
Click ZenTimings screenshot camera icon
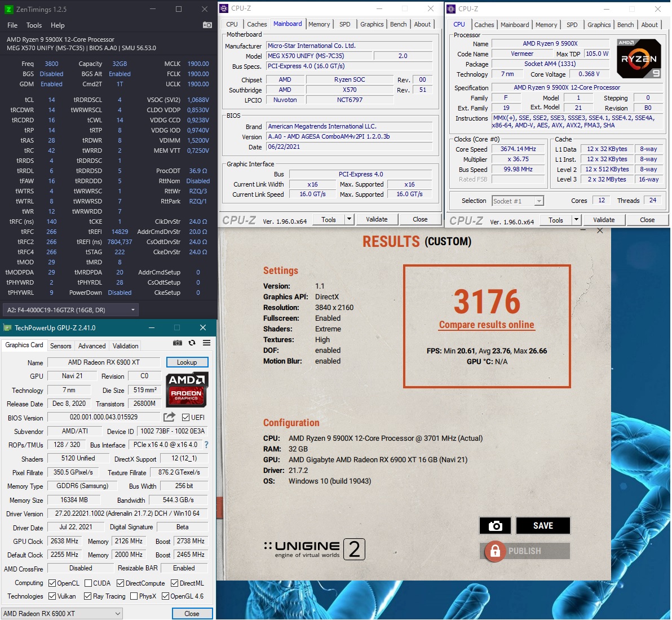pyautogui.click(x=207, y=25)
